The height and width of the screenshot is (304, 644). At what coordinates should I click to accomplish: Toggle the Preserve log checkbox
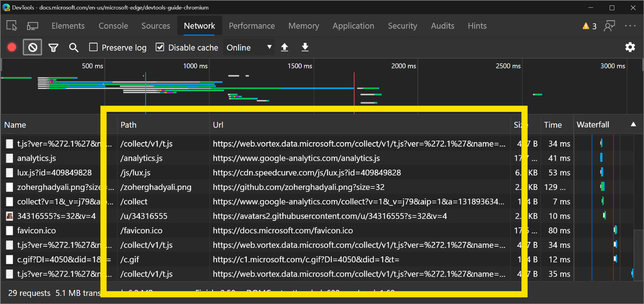click(94, 47)
